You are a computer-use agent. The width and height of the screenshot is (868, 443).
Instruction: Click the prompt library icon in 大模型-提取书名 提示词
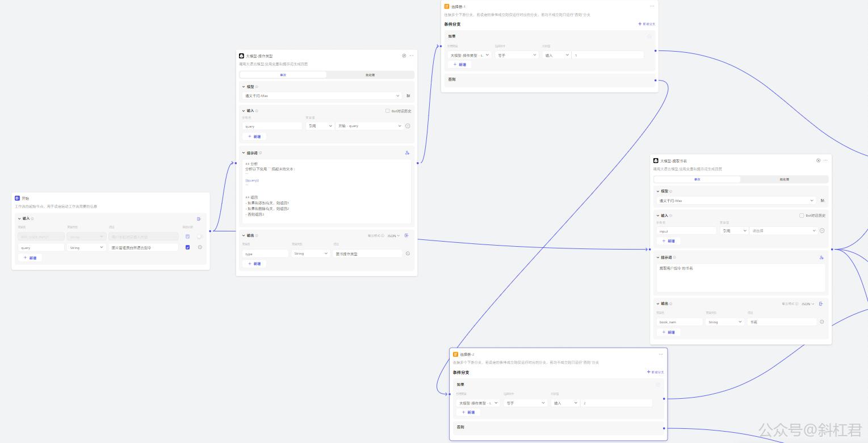(821, 258)
